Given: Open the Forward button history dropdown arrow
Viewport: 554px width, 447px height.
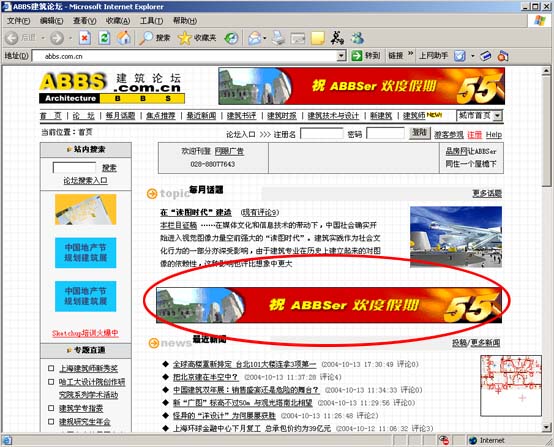Looking at the screenshot, I should 70,38.
